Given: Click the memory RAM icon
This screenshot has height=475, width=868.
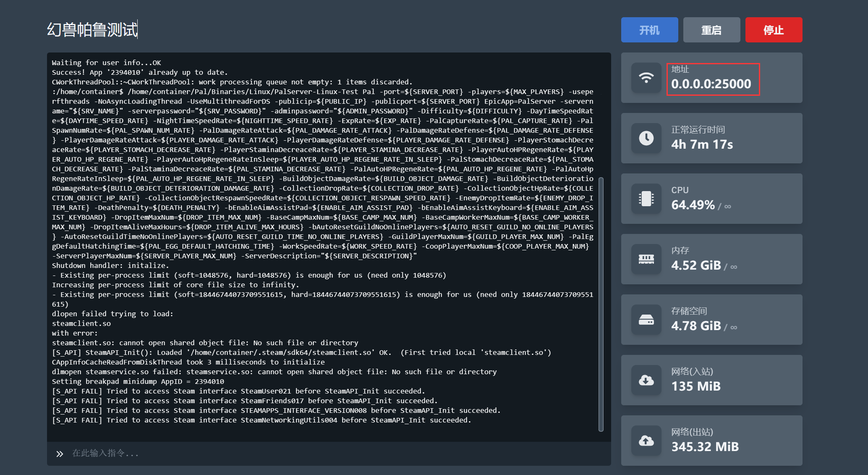Looking at the screenshot, I should (646, 259).
